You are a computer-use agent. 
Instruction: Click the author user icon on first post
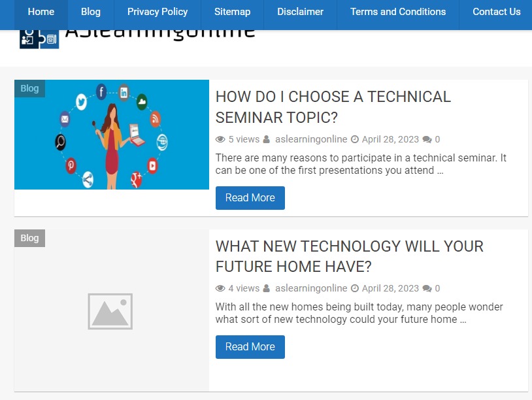(267, 139)
